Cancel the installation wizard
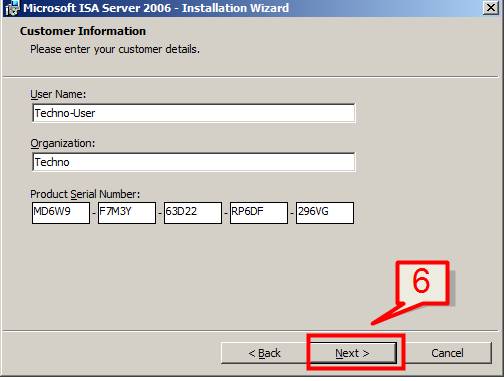Screen dimensions: 504x381 tap(447, 353)
